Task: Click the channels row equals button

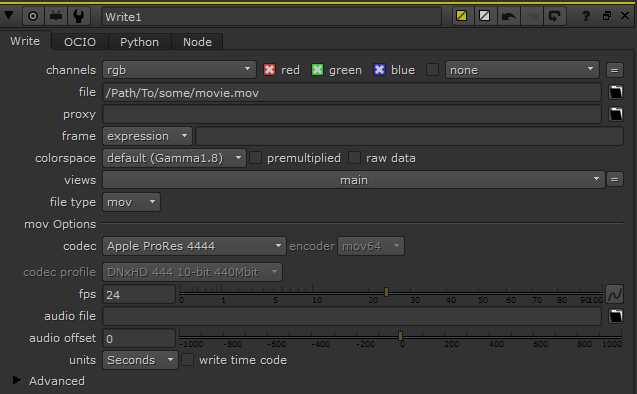Action: tap(615, 70)
